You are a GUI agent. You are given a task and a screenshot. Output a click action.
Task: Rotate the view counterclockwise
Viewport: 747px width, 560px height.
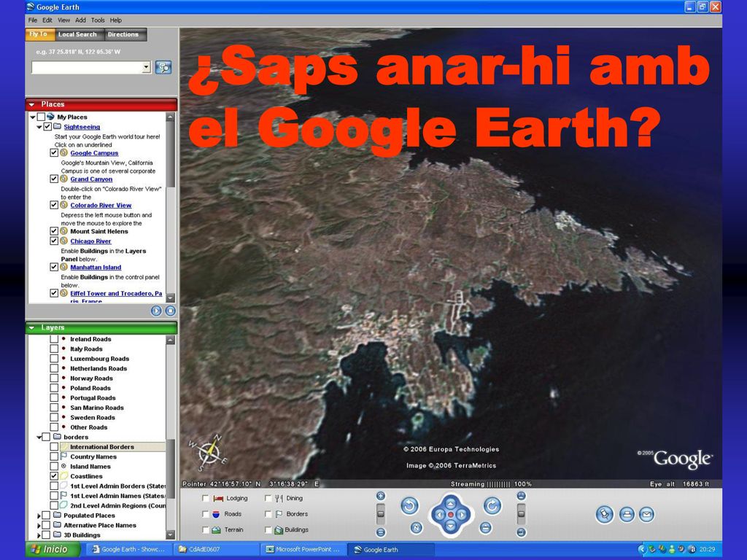(x=409, y=506)
